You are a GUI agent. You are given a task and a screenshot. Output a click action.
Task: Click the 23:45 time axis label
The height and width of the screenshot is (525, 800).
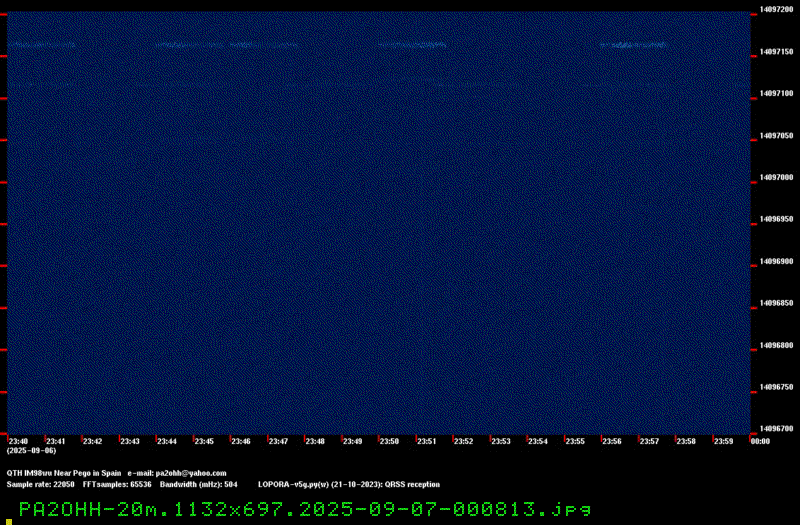(x=204, y=441)
